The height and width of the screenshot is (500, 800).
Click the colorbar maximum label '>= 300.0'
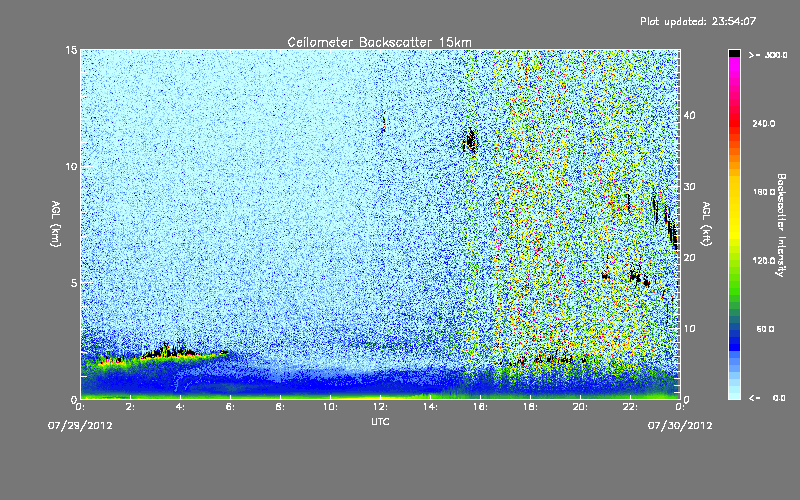click(768, 55)
